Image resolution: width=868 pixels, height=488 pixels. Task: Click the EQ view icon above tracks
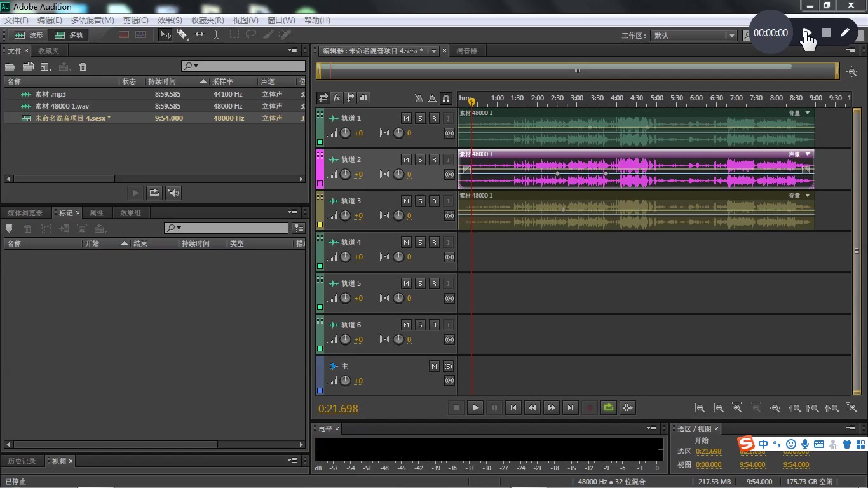(x=363, y=98)
